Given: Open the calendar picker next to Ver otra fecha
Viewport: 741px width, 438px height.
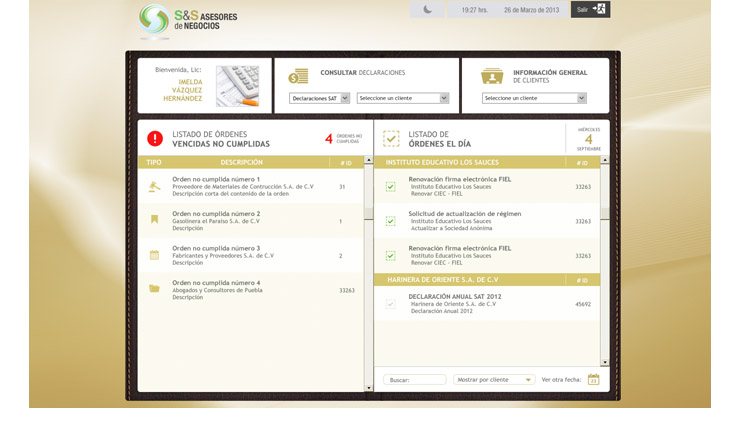Looking at the screenshot, I should [x=593, y=380].
